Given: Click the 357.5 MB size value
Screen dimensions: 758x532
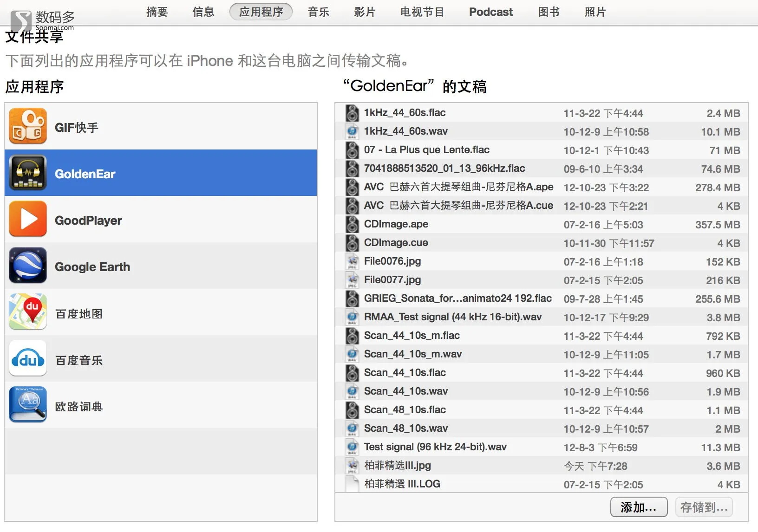Looking at the screenshot, I should pyautogui.click(x=718, y=225).
